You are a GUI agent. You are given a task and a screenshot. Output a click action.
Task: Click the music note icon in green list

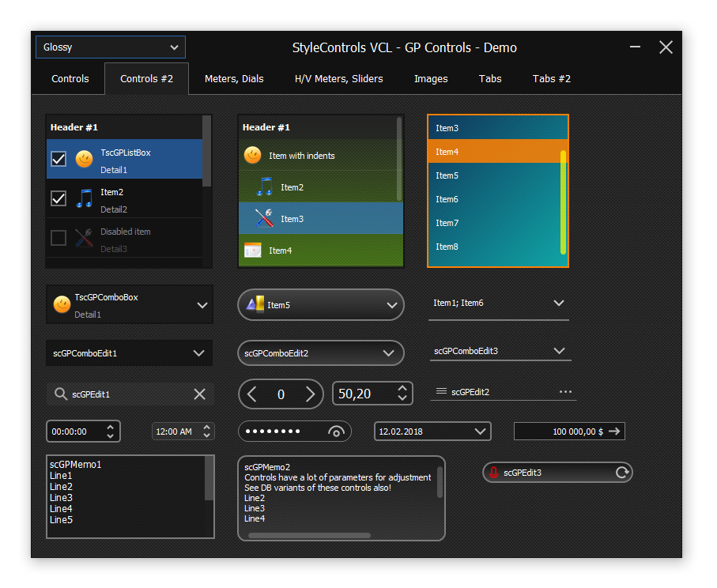(265, 187)
